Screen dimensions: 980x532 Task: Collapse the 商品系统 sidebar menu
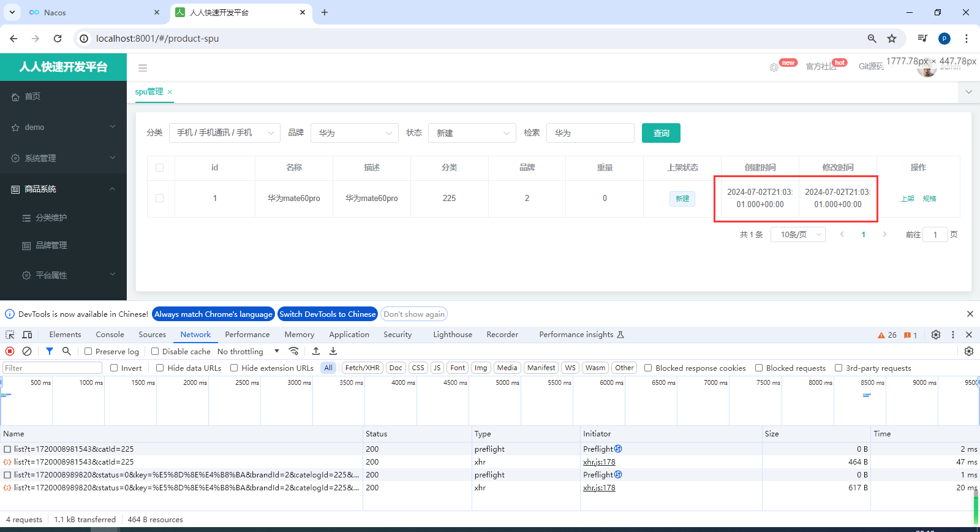tap(63, 189)
